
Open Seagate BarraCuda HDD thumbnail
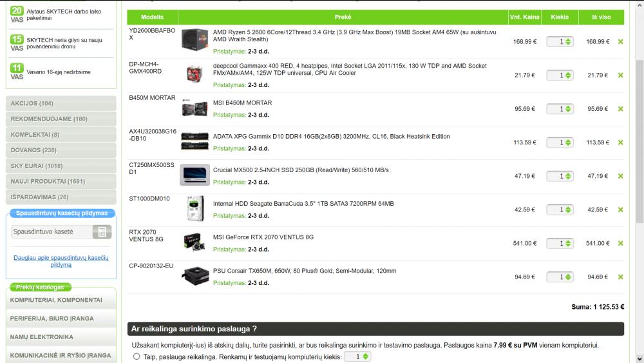point(195,208)
